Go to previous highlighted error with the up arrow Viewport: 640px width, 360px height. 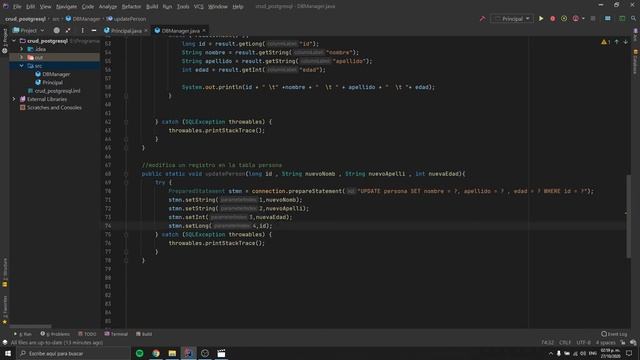click(617, 42)
